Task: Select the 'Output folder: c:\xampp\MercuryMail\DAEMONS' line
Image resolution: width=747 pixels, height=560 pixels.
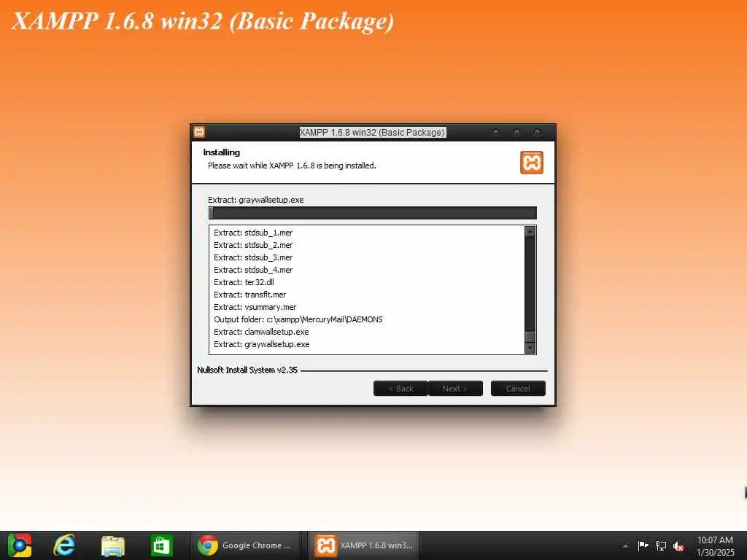Action: tap(298, 319)
